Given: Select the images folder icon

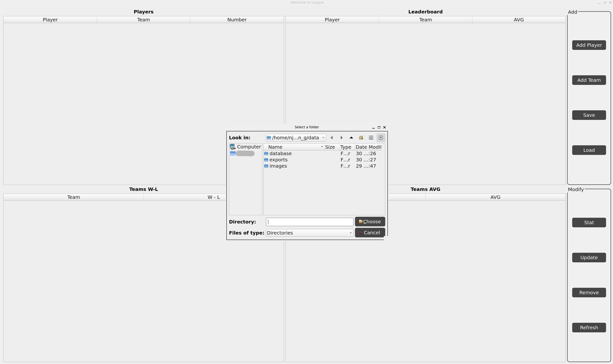Looking at the screenshot, I should [x=266, y=166].
